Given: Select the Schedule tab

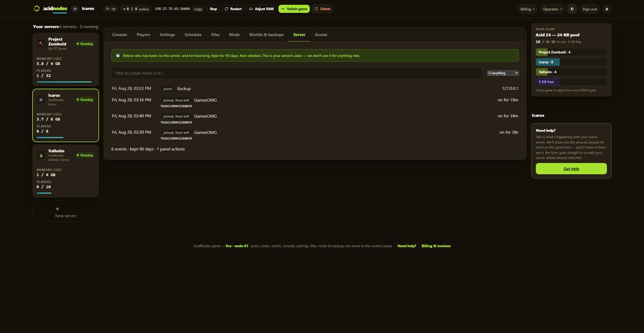Looking at the screenshot, I should coord(193,35).
